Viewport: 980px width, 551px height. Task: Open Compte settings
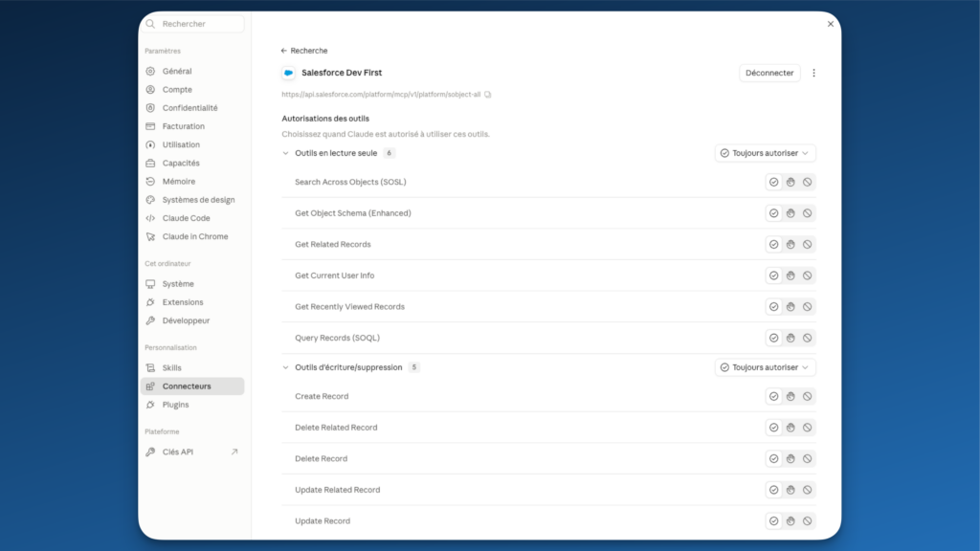[x=192, y=89]
